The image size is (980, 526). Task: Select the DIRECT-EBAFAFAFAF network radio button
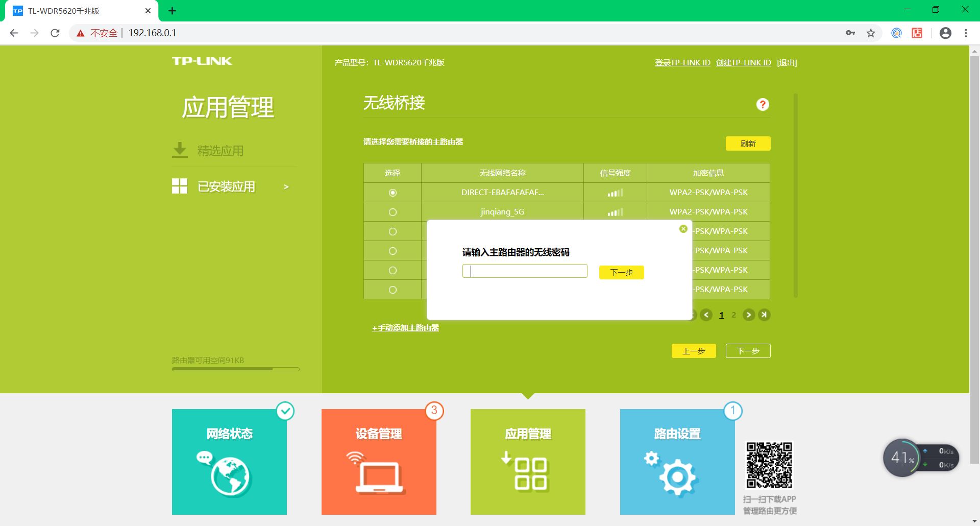click(393, 193)
